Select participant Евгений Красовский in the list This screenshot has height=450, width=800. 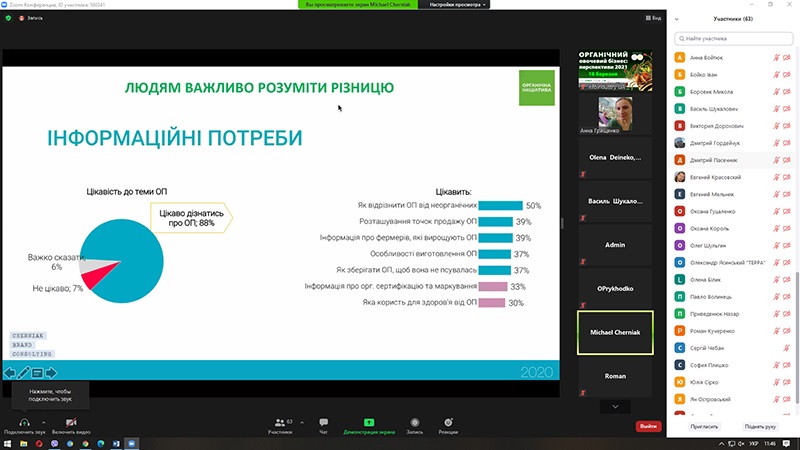(x=733, y=177)
